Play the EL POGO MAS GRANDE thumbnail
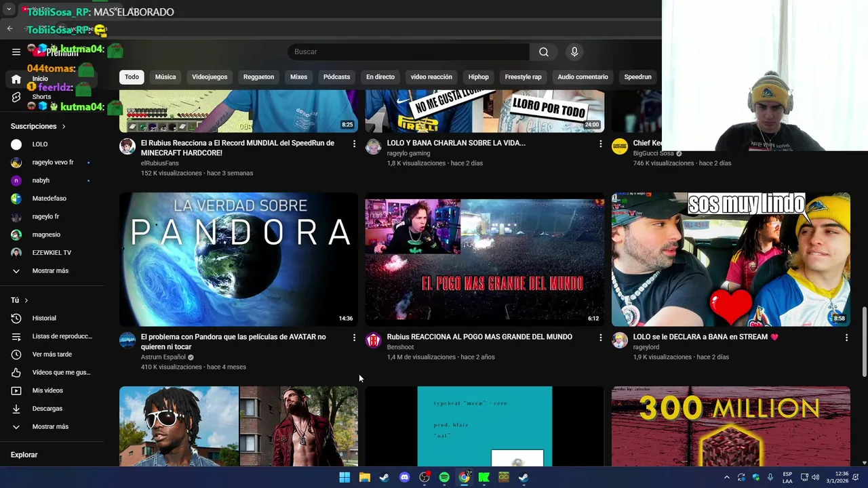The width and height of the screenshot is (868, 488). [x=485, y=260]
